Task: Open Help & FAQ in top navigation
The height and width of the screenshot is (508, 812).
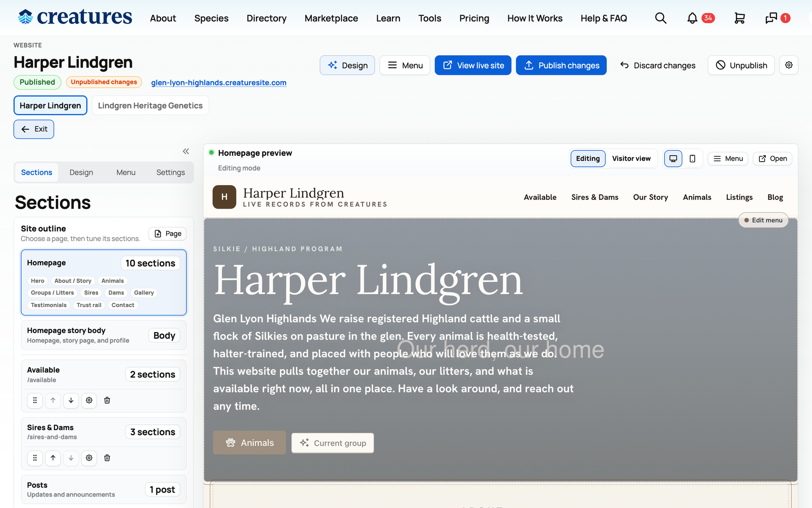Action: click(604, 18)
